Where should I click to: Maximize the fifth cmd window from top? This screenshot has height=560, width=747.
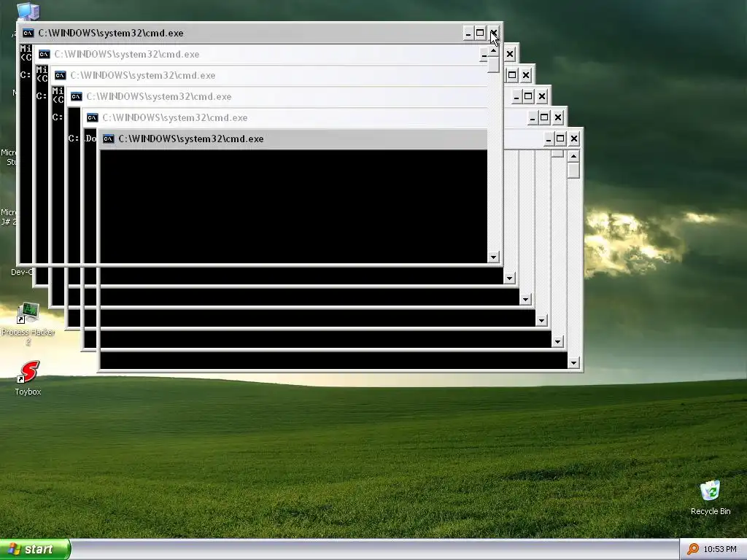[544, 117]
